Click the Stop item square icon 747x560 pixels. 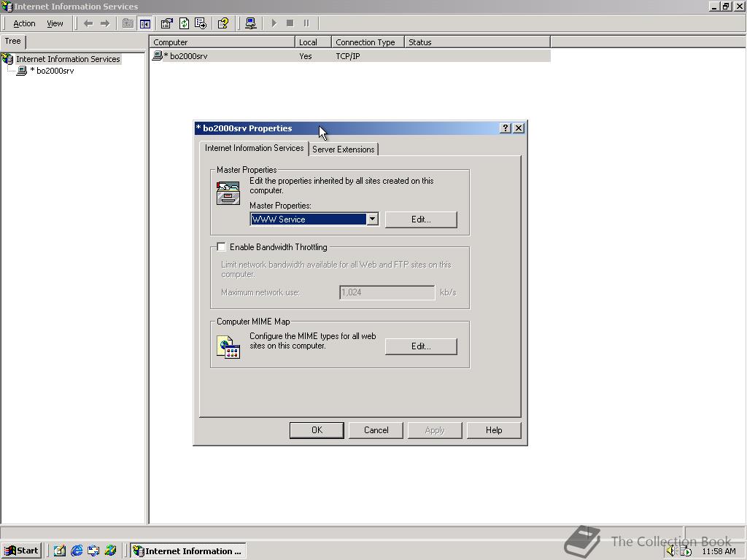point(290,23)
